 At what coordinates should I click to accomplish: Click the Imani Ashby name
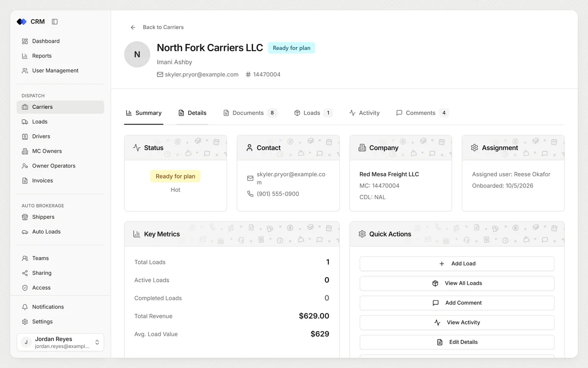[174, 62]
